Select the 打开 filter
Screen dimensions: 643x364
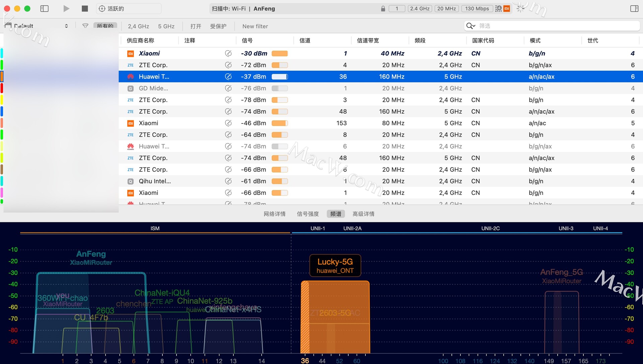(196, 26)
